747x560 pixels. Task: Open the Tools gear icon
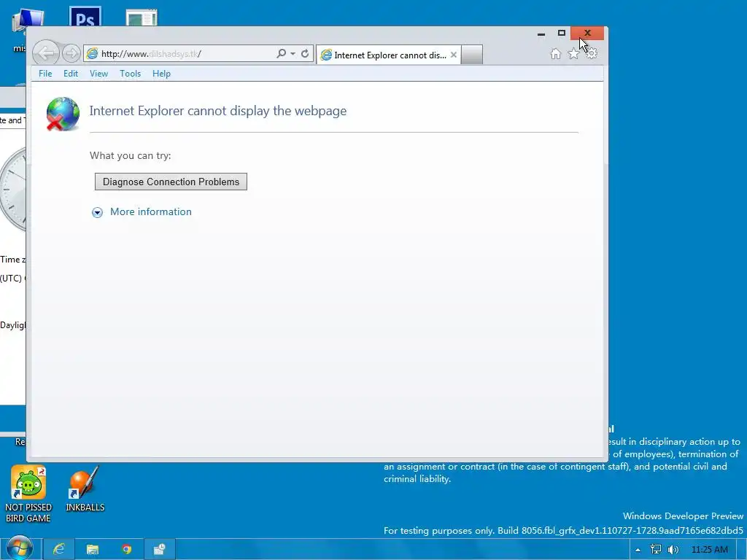click(x=591, y=54)
